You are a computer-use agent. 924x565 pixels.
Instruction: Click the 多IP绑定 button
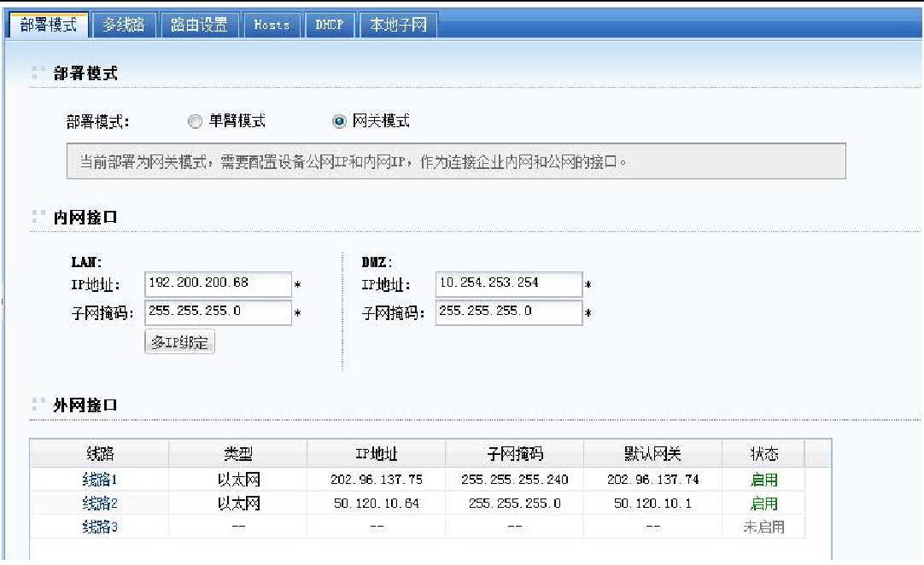(x=179, y=341)
